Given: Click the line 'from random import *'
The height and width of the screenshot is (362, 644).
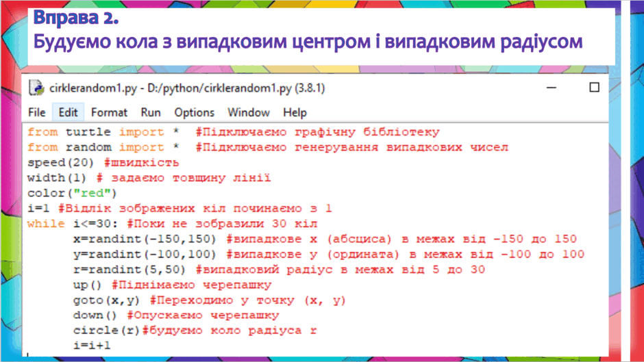Looking at the screenshot, I should 103,147.
